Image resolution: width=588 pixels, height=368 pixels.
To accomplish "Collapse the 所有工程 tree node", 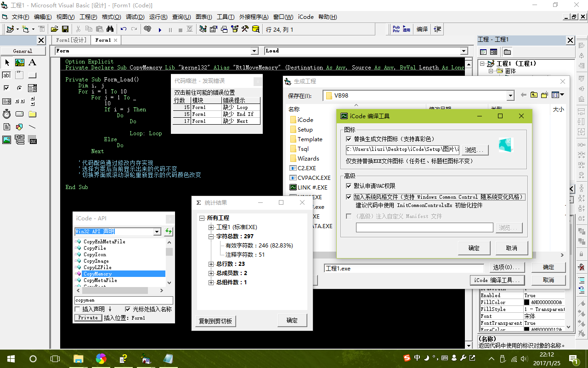I will tap(202, 218).
